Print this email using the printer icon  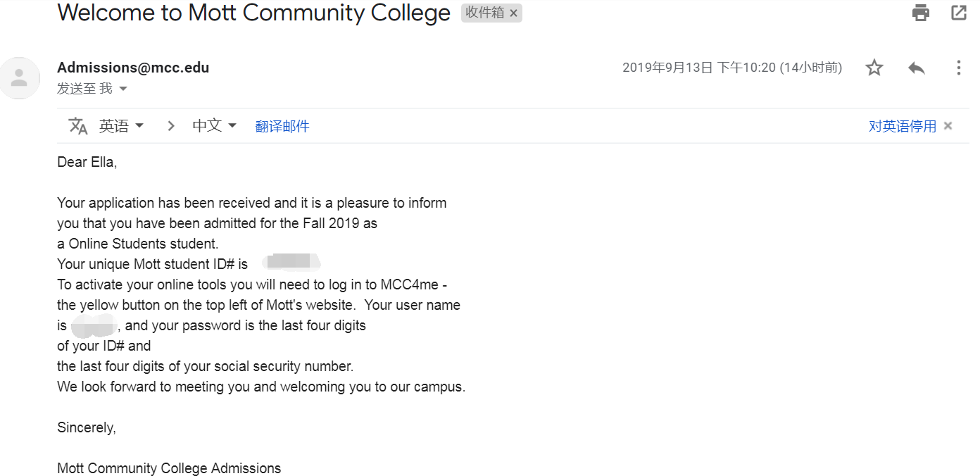click(x=921, y=13)
